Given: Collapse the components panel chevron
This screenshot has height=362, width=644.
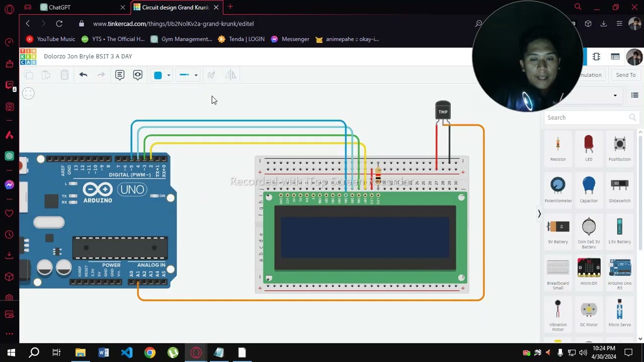Looking at the screenshot, I should tap(539, 214).
